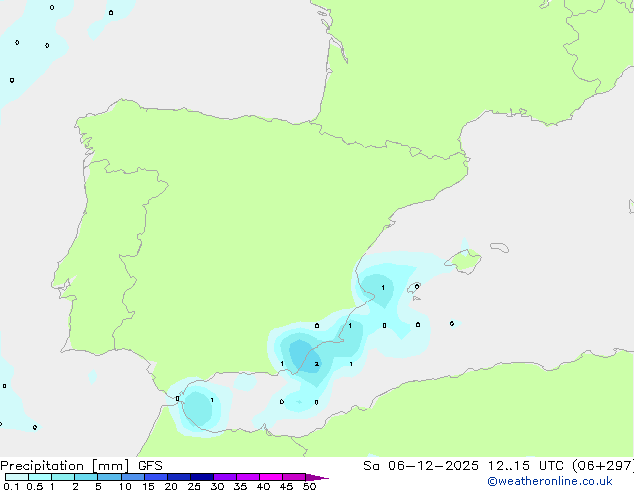Select the 5–10 mm legend swatch
Screen dimensions: 634x490
click(x=109, y=477)
